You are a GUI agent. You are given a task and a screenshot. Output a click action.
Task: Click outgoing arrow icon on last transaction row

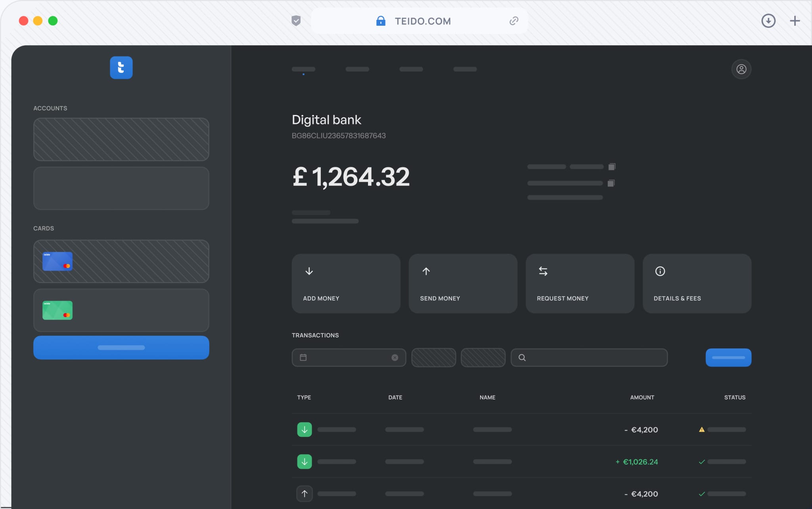304,494
